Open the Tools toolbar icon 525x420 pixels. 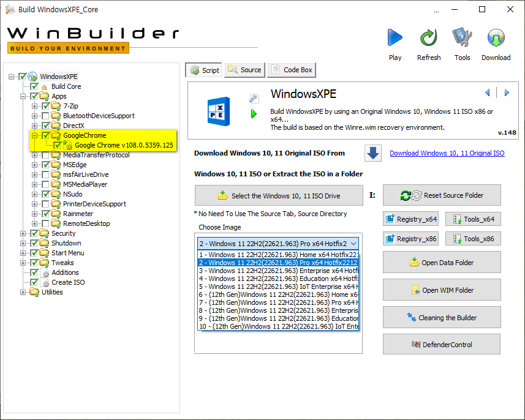point(462,37)
